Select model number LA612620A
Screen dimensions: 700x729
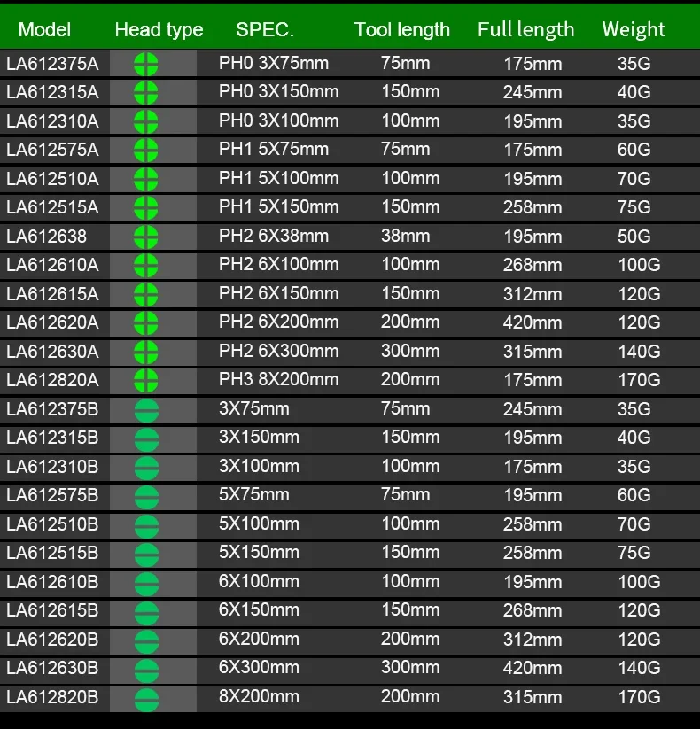(52, 322)
